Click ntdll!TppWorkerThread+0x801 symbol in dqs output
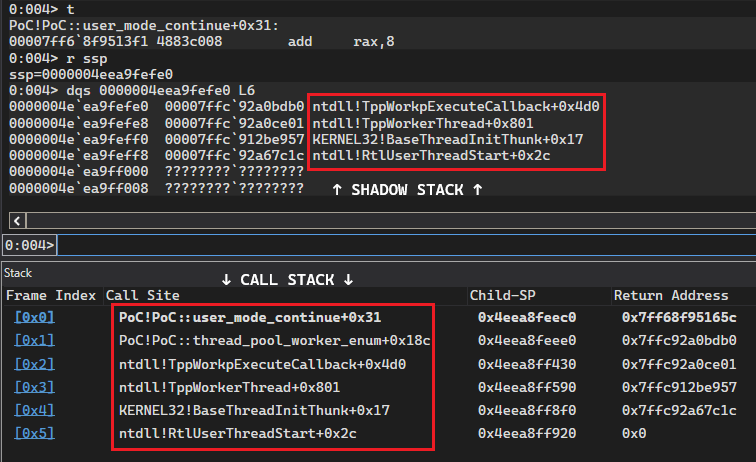This screenshot has width=756, height=462. coord(423,123)
